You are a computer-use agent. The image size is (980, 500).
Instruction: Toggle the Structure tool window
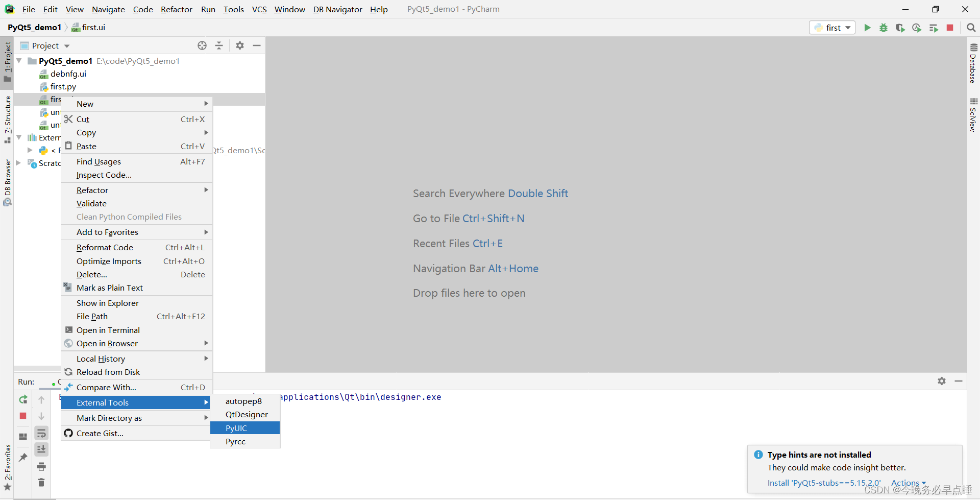[7, 120]
